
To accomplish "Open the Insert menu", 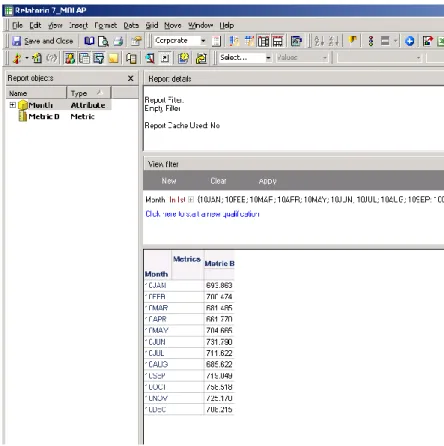I will [78, 25].
